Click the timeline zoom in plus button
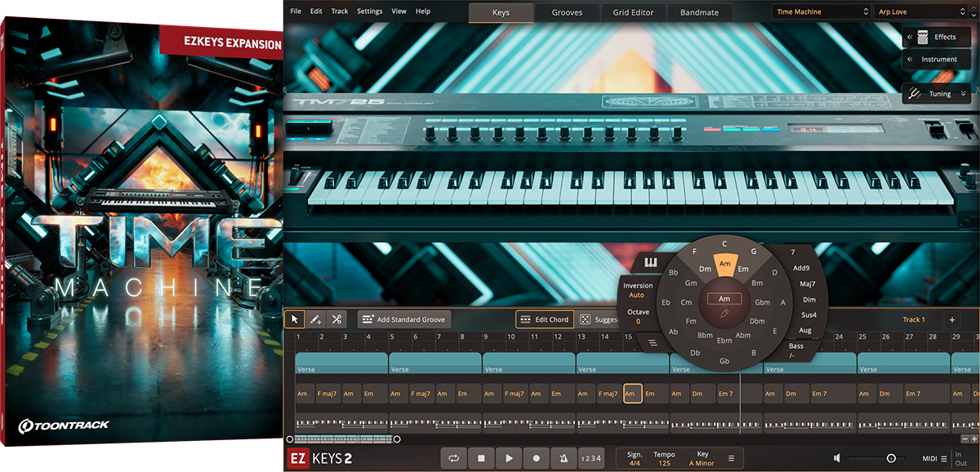Screen dimensions: 980x472 pyautogui.click(x=973, y=439)
